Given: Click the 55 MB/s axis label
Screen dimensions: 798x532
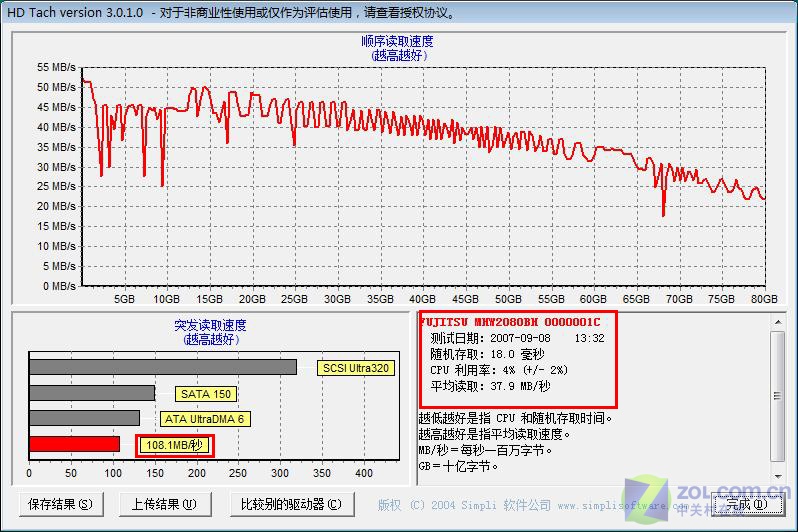Looking at the screenshot, I should point(56,67).
